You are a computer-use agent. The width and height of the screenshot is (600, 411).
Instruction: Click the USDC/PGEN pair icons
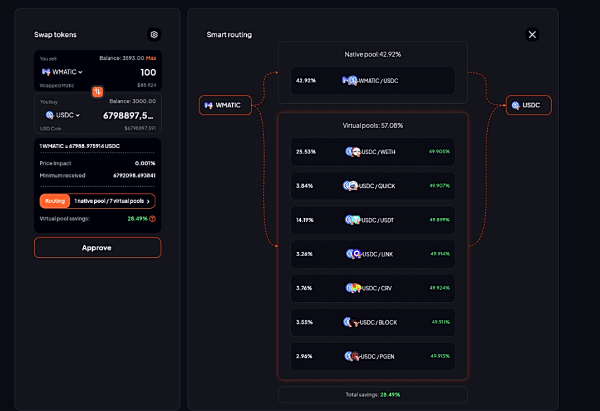pos(352,356)
